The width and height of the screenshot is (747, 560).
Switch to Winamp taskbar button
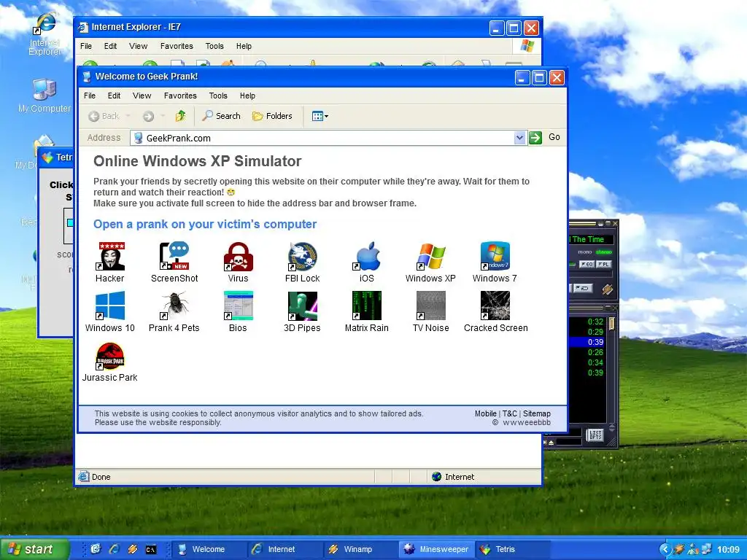[360, 550]
